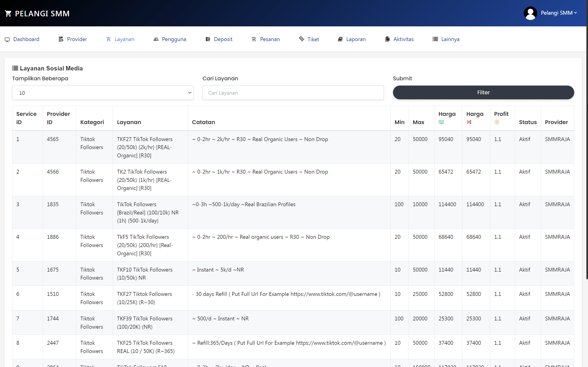The height and width of the screenshot is (367, 588).
Task: Select the Aktif status of service ID 3
Action: 525,204
